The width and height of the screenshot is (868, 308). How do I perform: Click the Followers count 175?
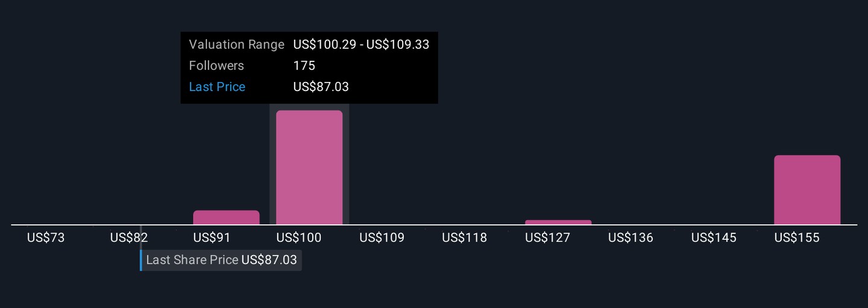(304, 66)
